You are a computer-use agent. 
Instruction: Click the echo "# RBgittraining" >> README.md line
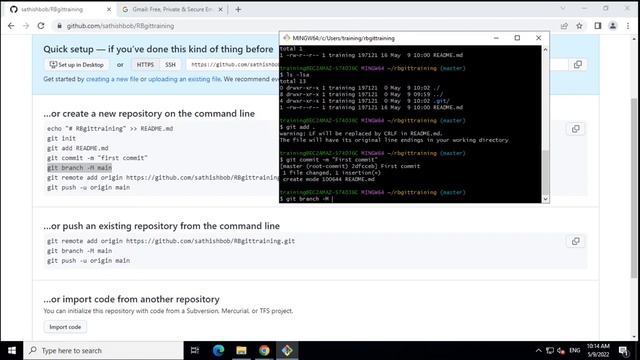[x=110, y=129]
